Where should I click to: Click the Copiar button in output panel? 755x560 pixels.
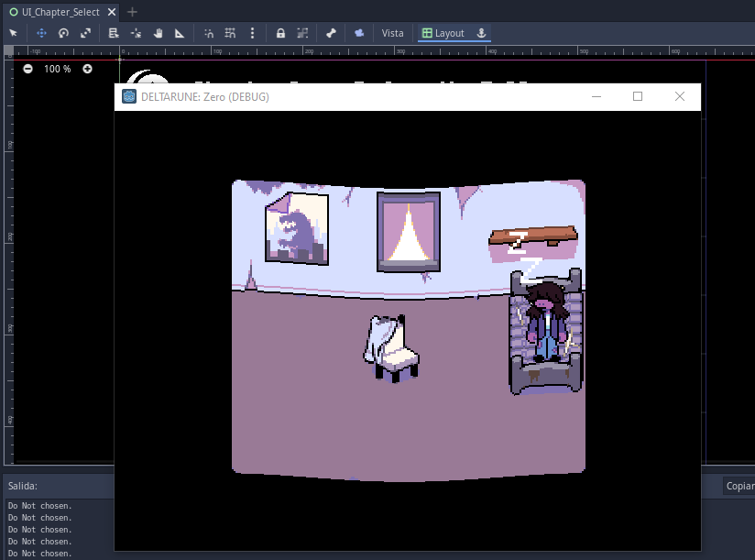click(739, 486)
